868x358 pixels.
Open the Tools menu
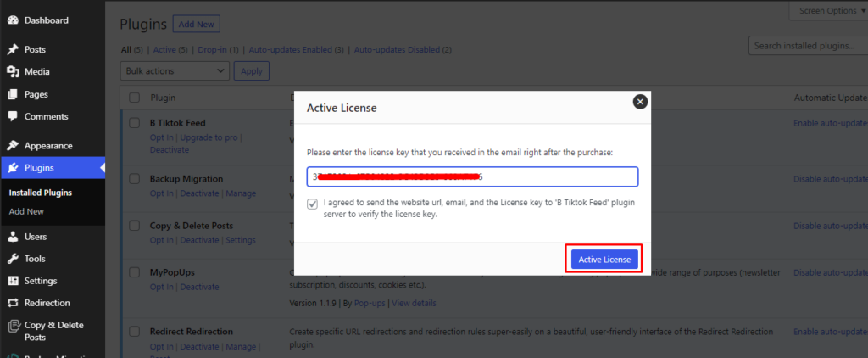[x=35, y=259]
